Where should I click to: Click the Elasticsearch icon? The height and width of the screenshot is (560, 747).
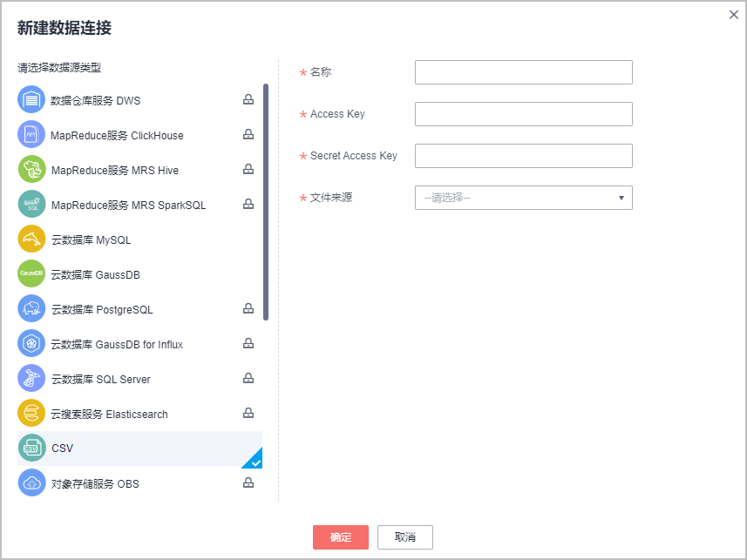31,413
